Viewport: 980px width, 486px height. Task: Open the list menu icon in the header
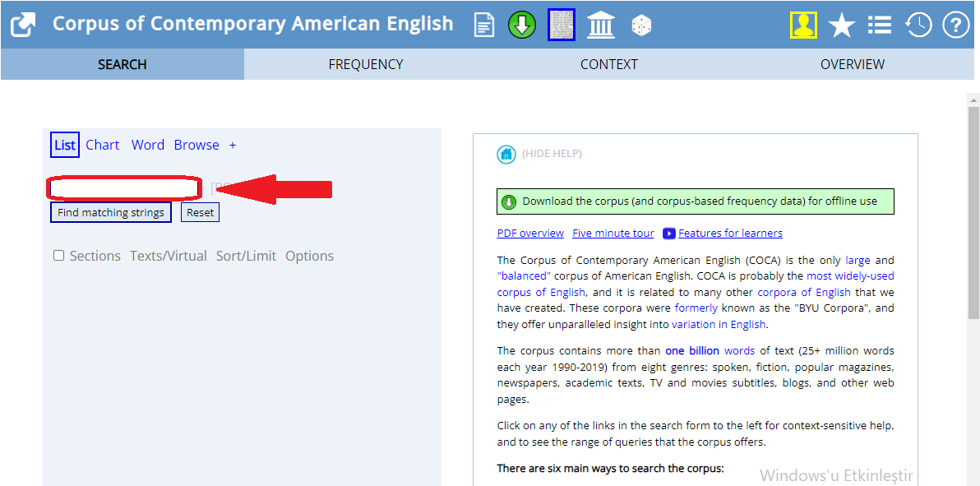click(x=880, y=25)
